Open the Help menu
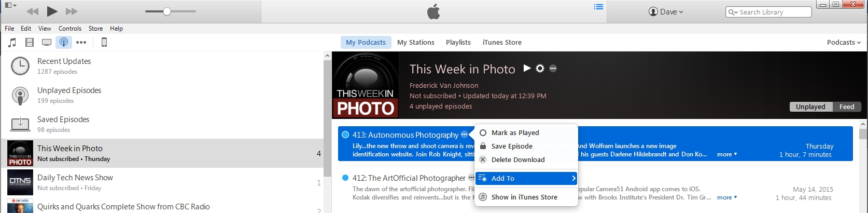The width and height of the screenshot is (868, 213). 116,29
